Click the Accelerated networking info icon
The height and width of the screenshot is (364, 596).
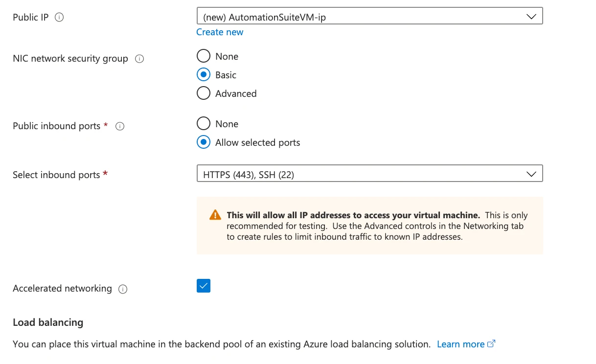[x=123, y=289]
